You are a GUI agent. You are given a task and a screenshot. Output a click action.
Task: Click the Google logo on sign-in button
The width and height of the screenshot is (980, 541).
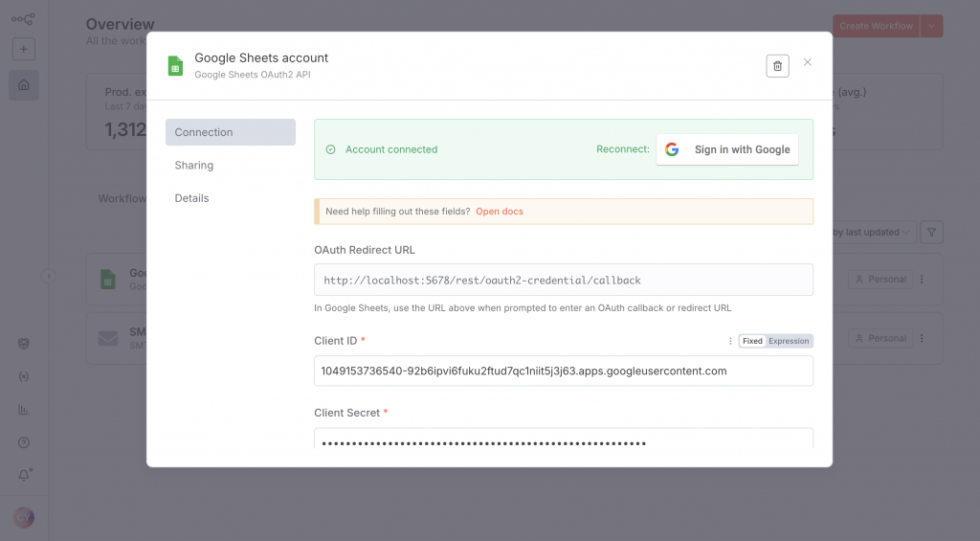[x=672, y=149]
